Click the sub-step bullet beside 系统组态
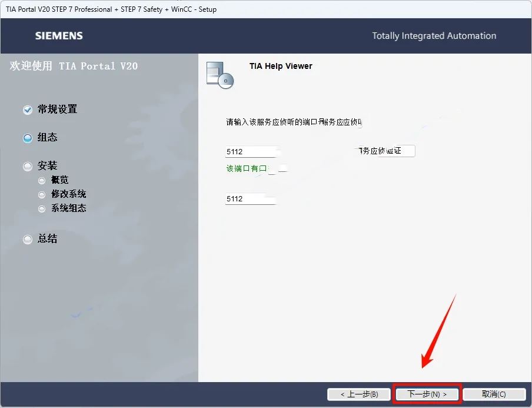The width and height of the screenshot is (532, 408). point(42,208)
